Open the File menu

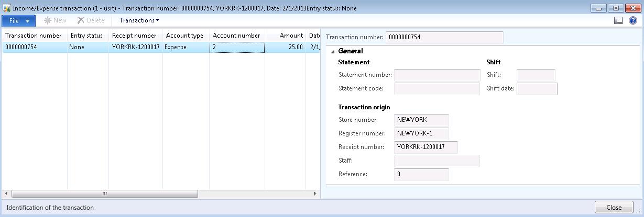[19, 20]
